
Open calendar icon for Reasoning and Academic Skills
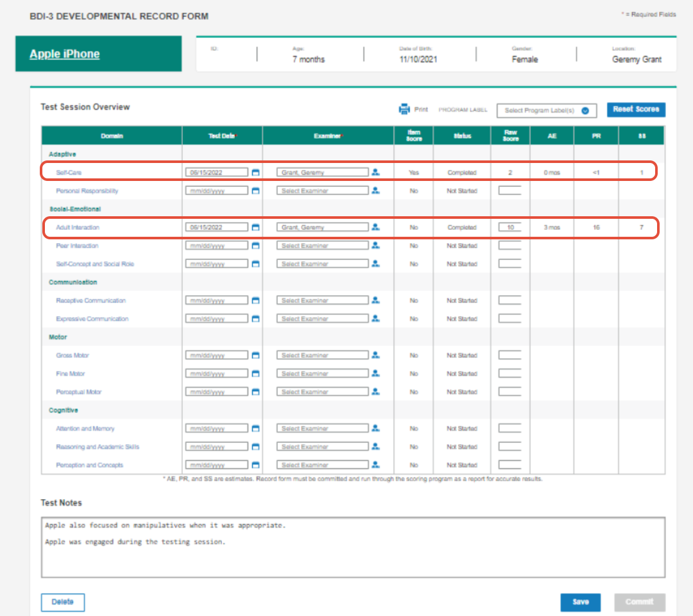coord(255,447)
